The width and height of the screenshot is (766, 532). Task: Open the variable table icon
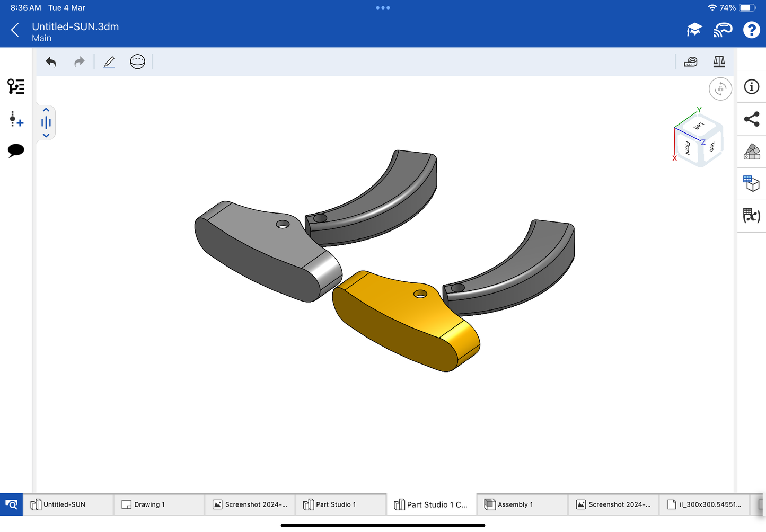751,216
